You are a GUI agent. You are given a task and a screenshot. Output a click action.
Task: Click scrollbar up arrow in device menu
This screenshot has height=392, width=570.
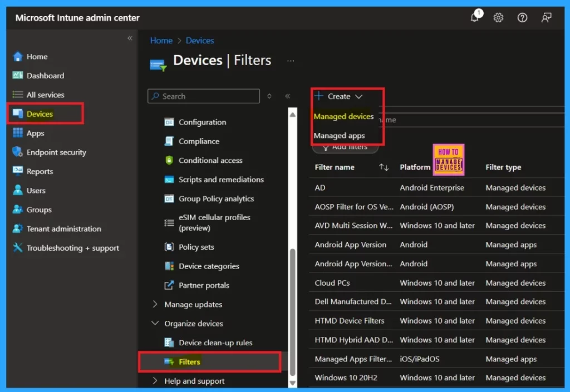click(293, 115)
